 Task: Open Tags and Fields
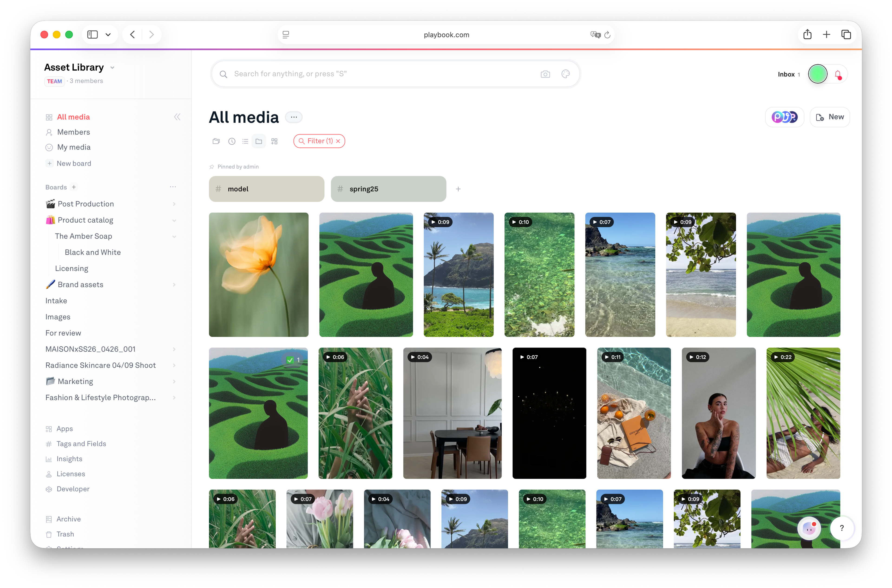[x=81, y=444]
